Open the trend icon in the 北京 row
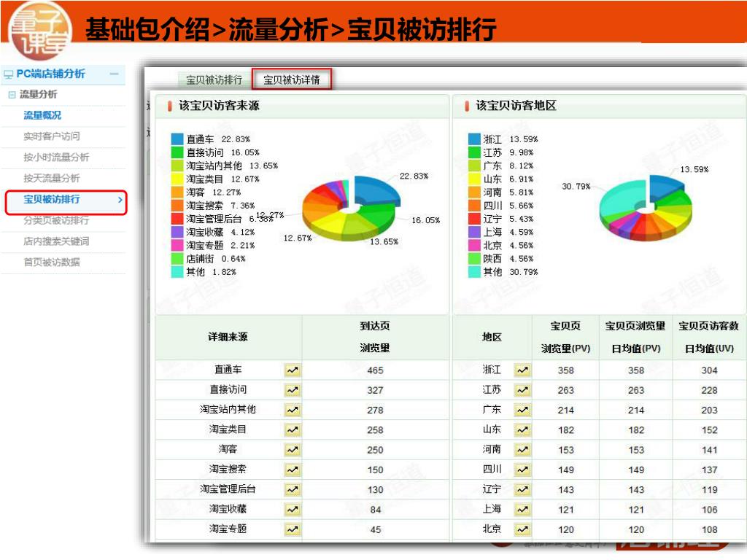Image resolution: width=747 pixels, height=560 pixels. click(x=522, y=529)
